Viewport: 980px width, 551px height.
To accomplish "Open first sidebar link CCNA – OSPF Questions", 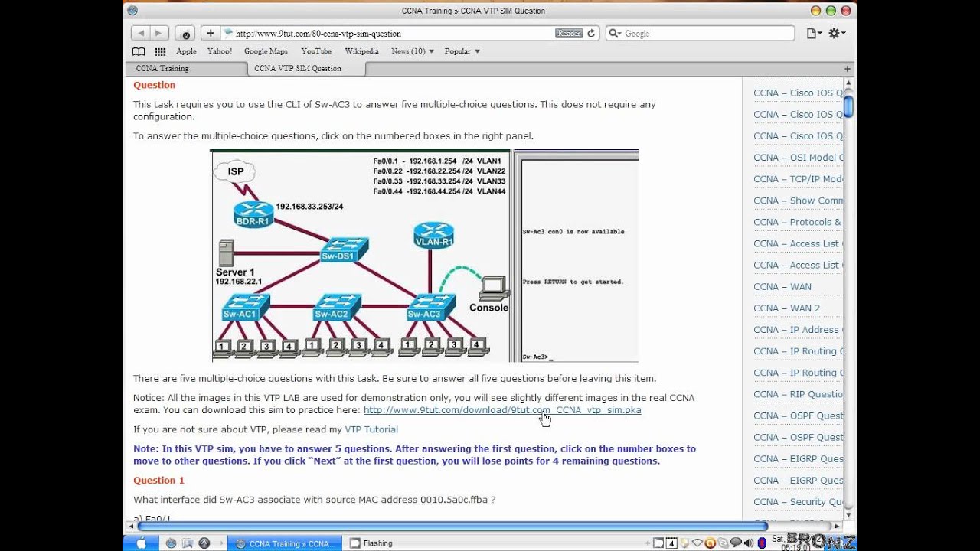I will [798, 416].
